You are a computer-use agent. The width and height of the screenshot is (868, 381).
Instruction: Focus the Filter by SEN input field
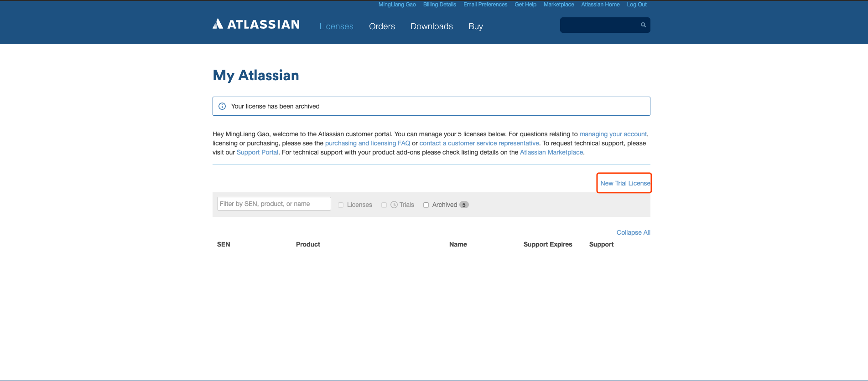(274, 204)
